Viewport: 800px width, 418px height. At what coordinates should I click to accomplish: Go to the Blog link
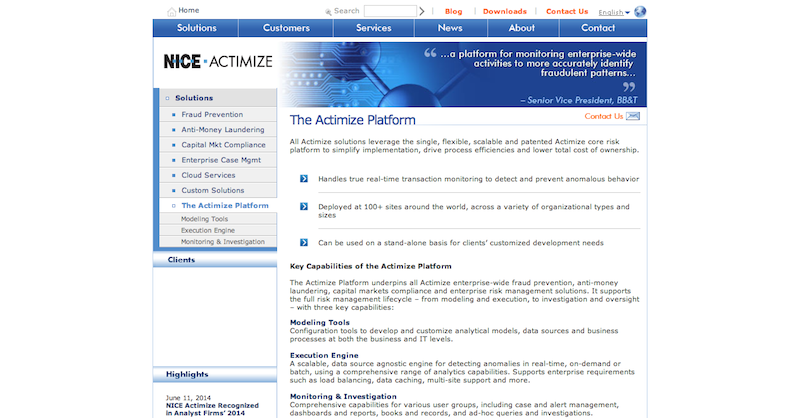point(454,11)
